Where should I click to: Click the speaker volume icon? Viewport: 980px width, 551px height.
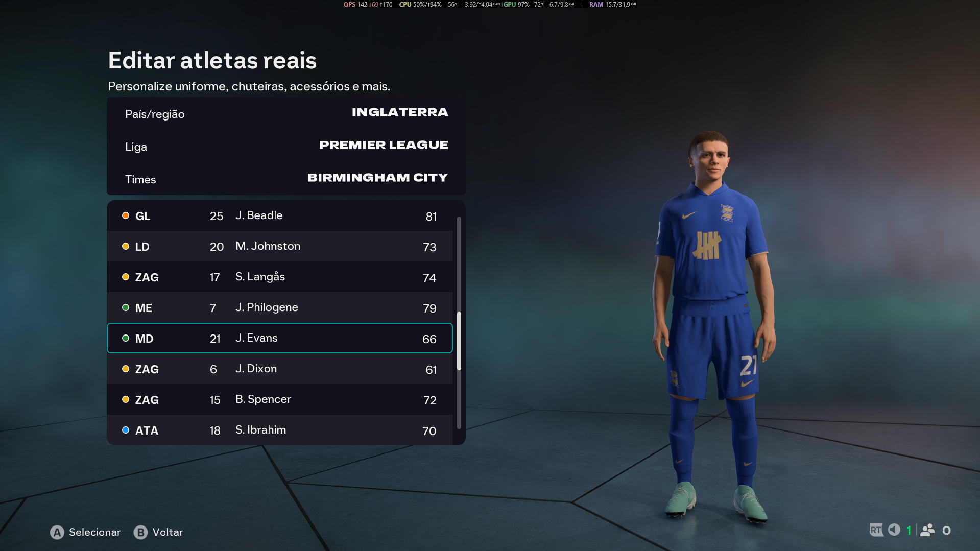tap(894, 530)
